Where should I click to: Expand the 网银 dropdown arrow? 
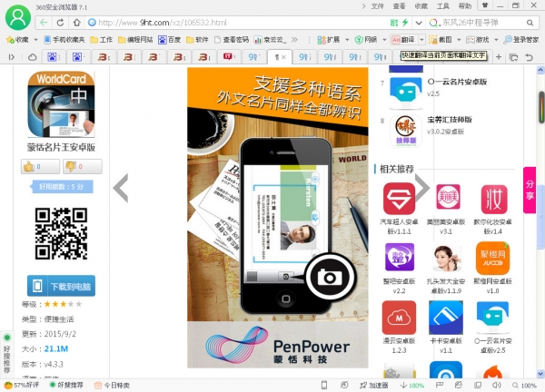tap(384, 40)
